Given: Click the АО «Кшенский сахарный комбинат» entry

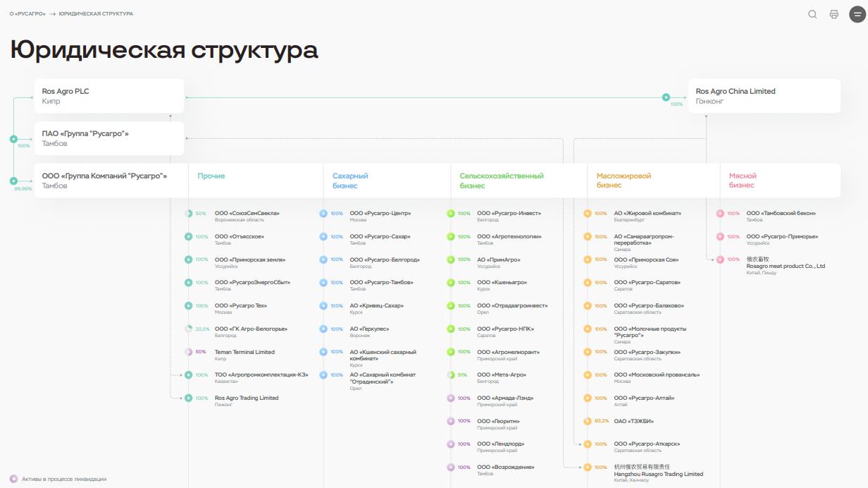Looking at the screenshot, I should click(383, 358).
